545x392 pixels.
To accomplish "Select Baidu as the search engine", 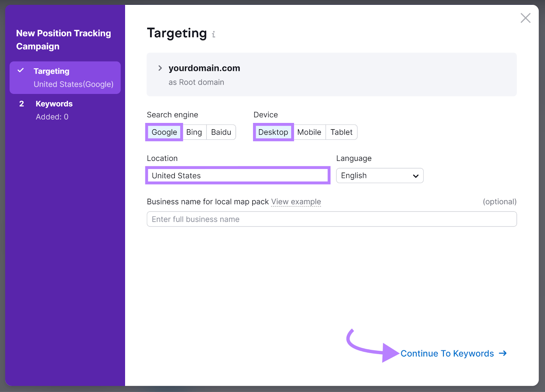I will pos(221,132).
